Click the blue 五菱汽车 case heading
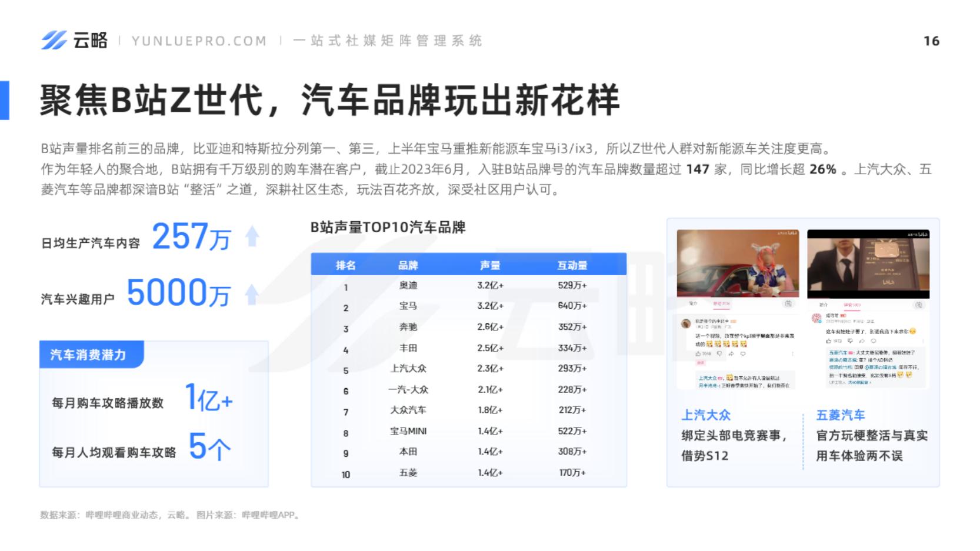The width and height of the screenshot is (980, 551). (841, 415)
